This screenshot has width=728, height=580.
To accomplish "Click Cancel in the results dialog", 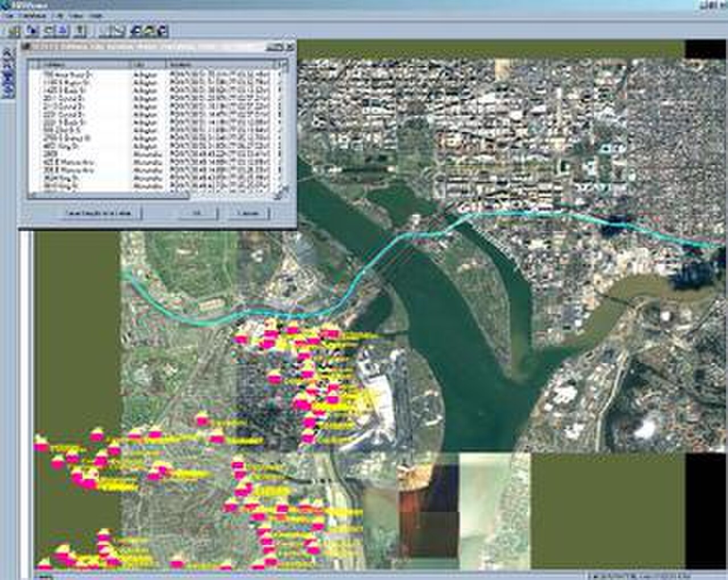I will [247, 213].
